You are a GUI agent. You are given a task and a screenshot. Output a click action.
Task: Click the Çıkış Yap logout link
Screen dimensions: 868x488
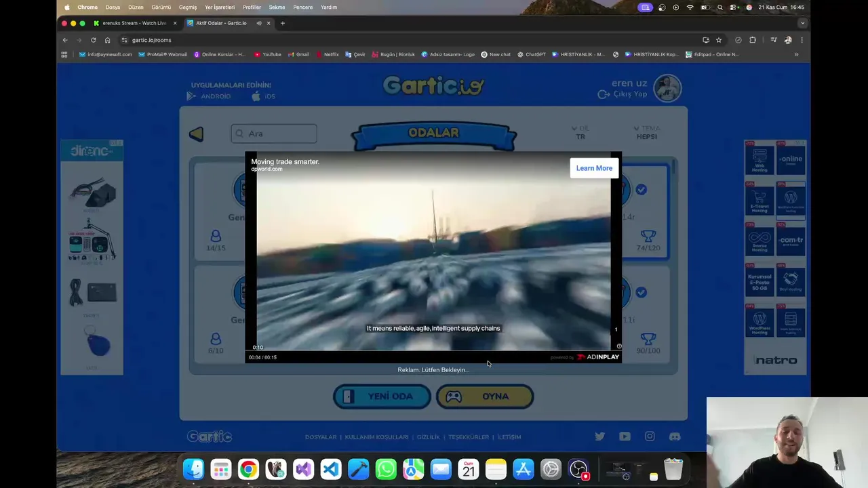point(623,94)
